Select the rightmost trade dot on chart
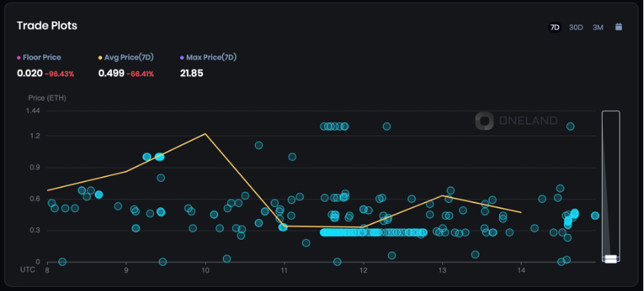This screenshot has height=291, width=644. (595, 215)
